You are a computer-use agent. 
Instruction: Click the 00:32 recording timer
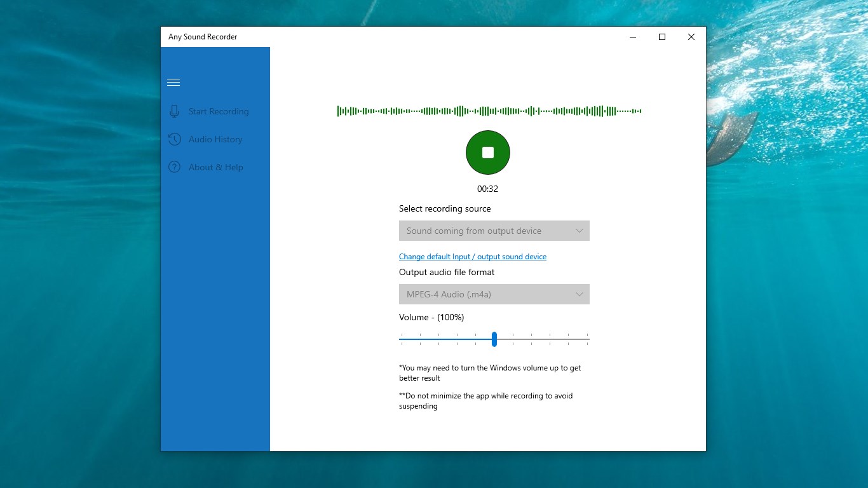click(x=487, y=189)
